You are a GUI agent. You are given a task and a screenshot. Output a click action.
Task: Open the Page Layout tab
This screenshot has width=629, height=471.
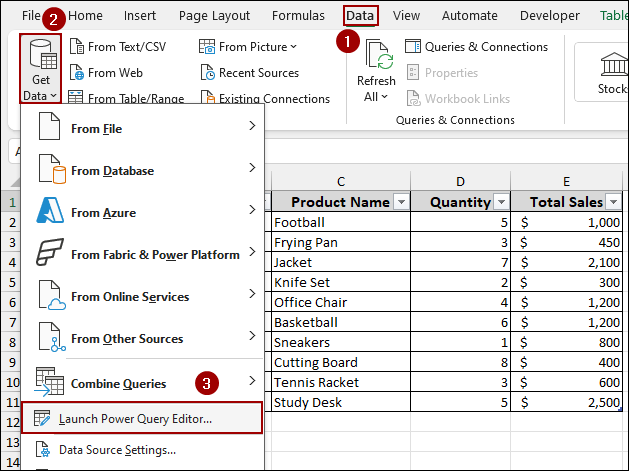tap(214, 16)
